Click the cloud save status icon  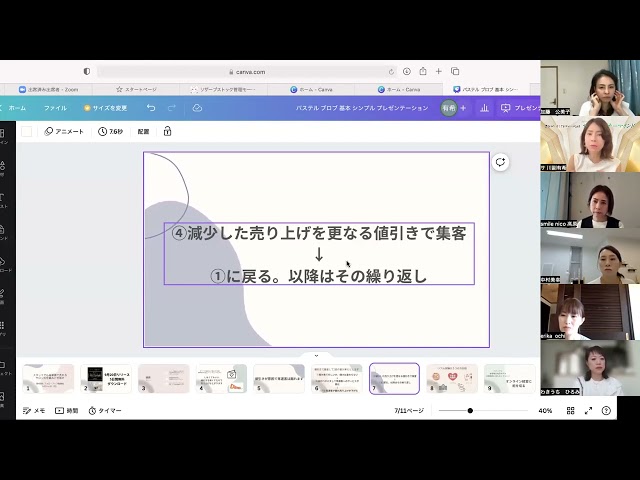(197, 108)
